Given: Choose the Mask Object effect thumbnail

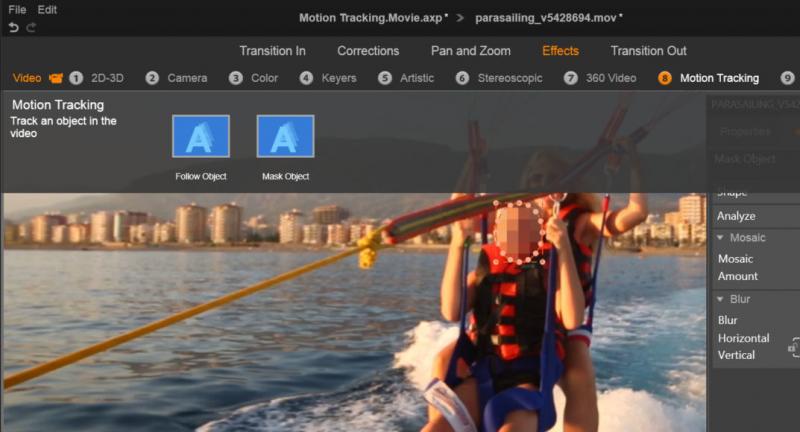Looking at the screenshot, I should 285,136.
